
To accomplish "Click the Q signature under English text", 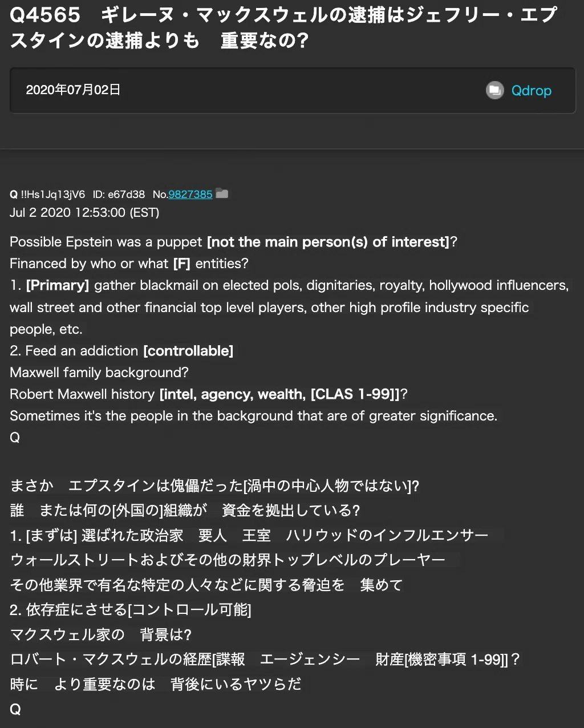I will (x=15, y=438).
